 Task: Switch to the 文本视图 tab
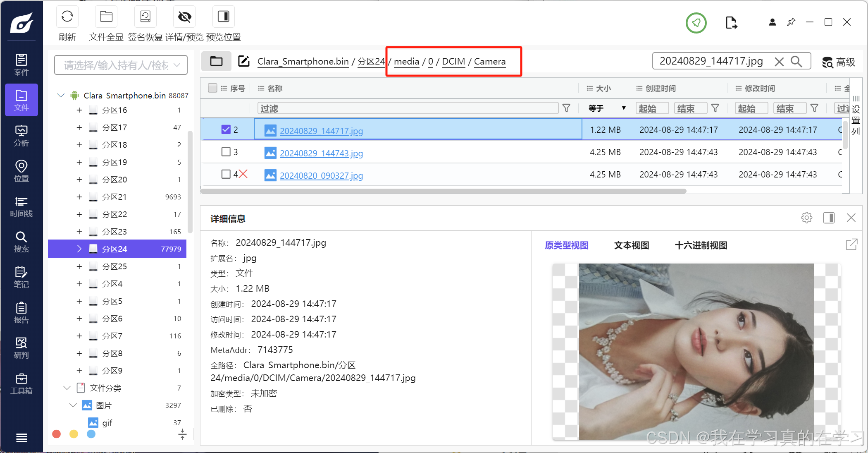point(631,245)
